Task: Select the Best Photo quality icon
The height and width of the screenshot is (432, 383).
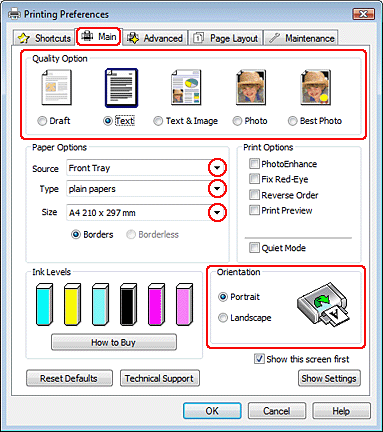Action: click(316, 87)
